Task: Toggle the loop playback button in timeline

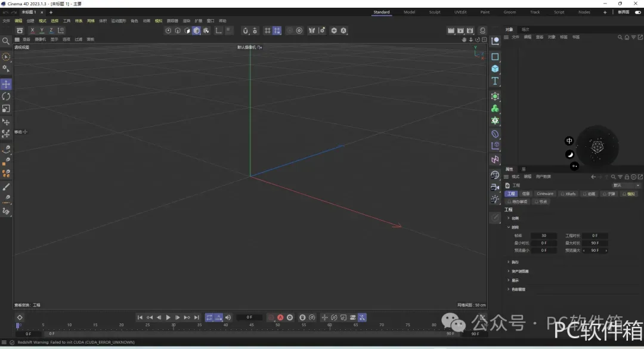Action: (209, 317)
